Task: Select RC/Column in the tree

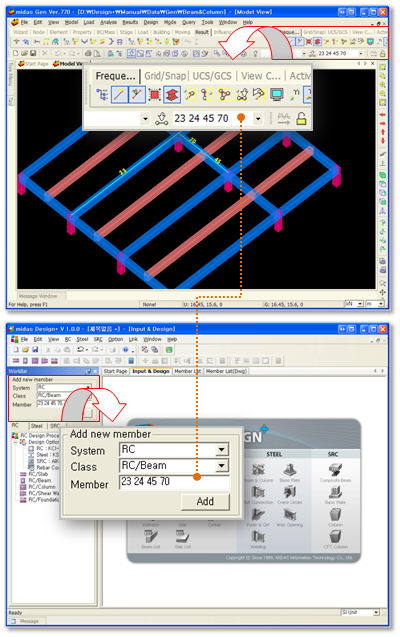Action: click(x=42, y=487)
